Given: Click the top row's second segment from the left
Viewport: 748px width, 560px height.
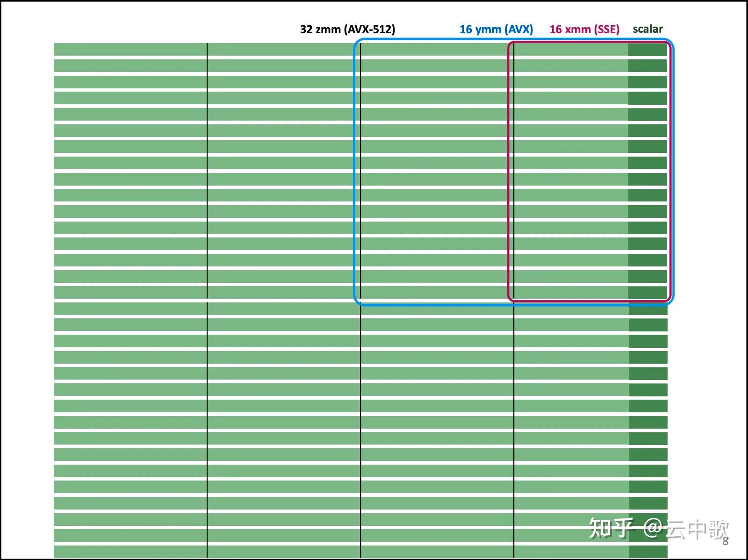Looking at the screenshot, I should coord(283,50).
